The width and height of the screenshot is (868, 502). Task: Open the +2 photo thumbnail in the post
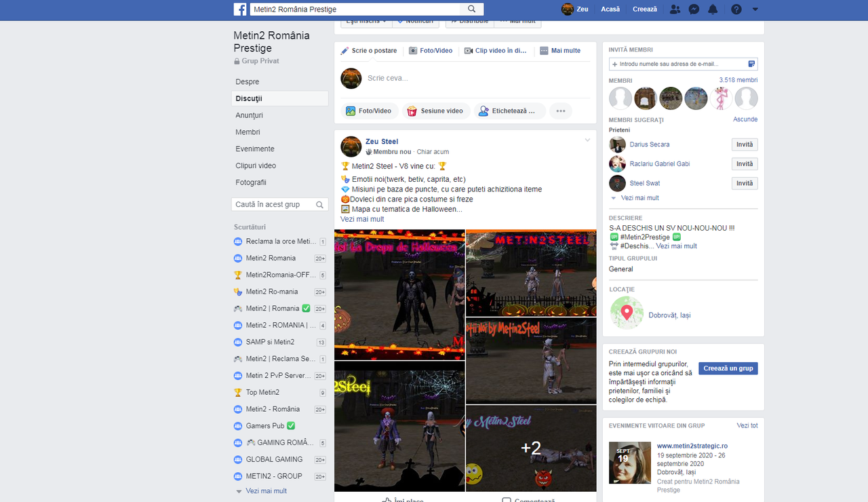coord(531,449)
